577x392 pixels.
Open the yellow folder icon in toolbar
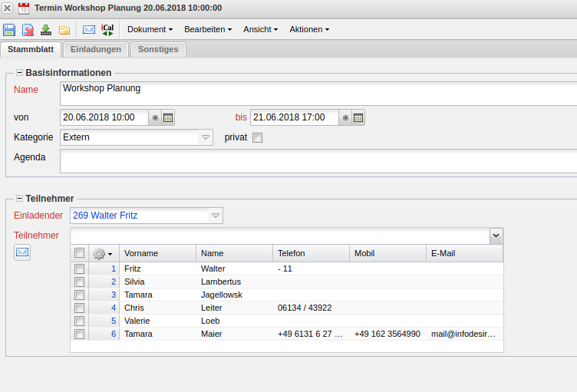(64, 30)
